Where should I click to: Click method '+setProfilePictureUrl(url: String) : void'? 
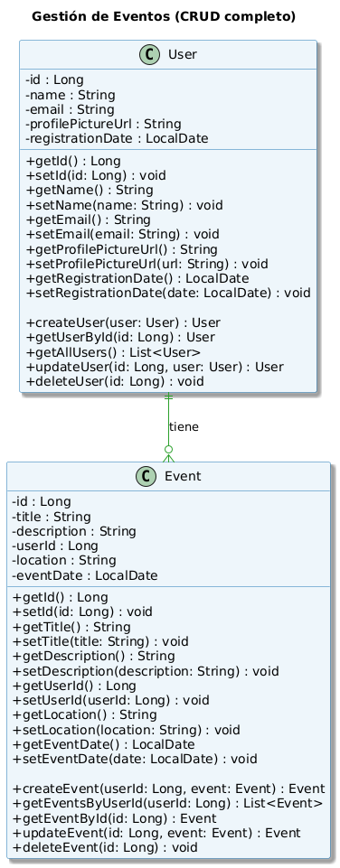(x=147, y=264)
